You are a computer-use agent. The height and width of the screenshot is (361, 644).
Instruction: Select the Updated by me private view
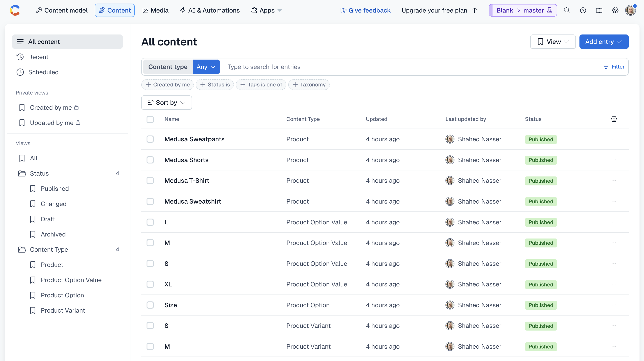click(x=52, y=123)
